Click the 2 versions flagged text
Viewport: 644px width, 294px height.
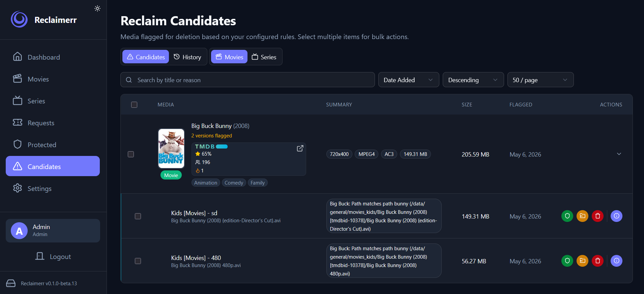212,135
